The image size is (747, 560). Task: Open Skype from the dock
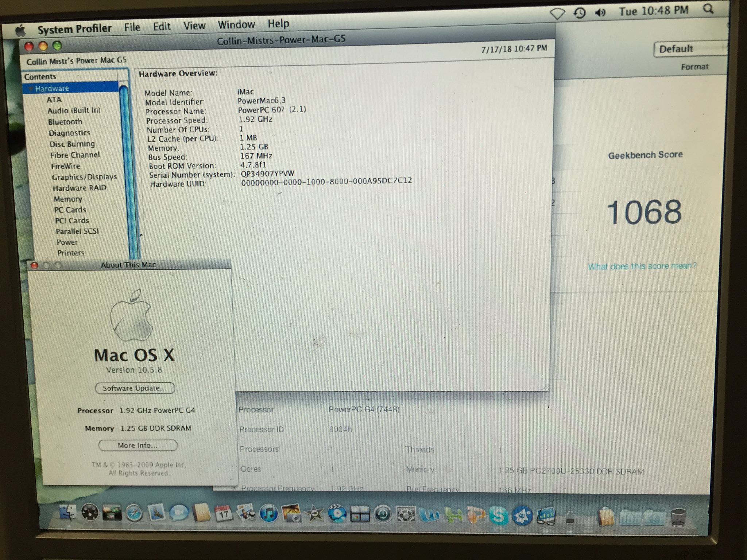pyautogui.click(x=499, y=516)
